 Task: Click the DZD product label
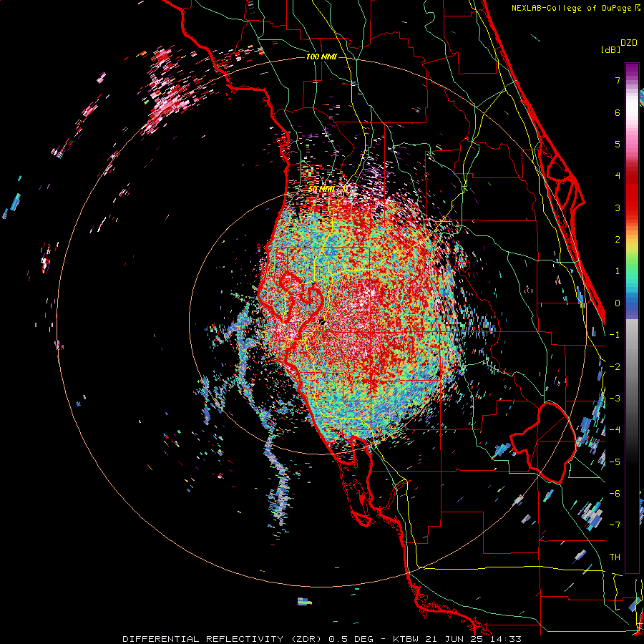coord(628,43)
